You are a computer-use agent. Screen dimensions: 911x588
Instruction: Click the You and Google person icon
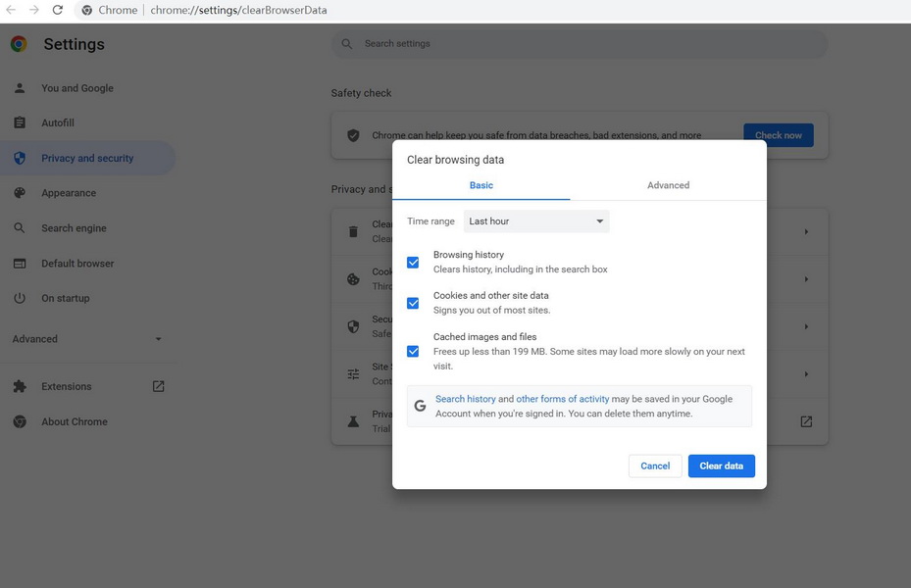pyautogui.click(x=20, y=88)
